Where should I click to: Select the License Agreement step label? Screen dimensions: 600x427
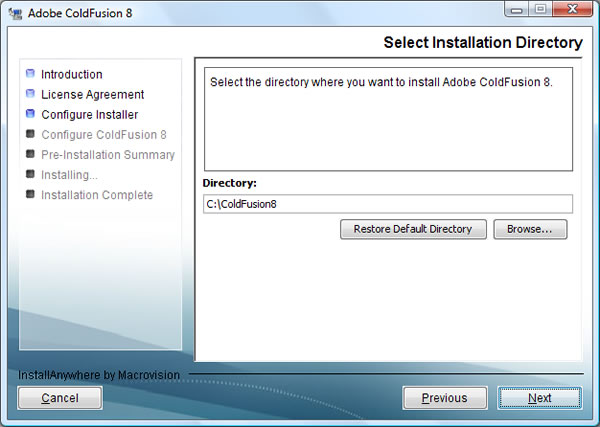point(93,95)
